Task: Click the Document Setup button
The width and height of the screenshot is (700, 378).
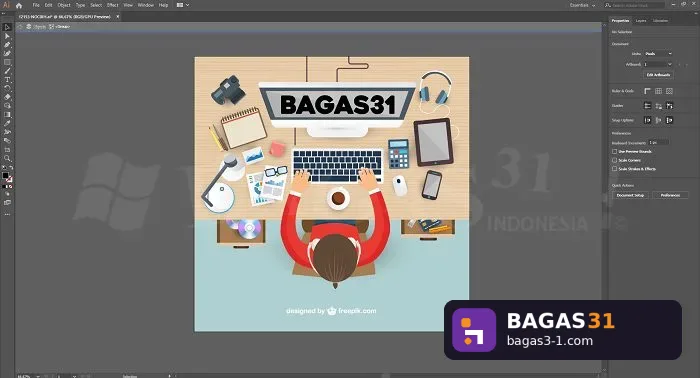Action: click(630, 195)
